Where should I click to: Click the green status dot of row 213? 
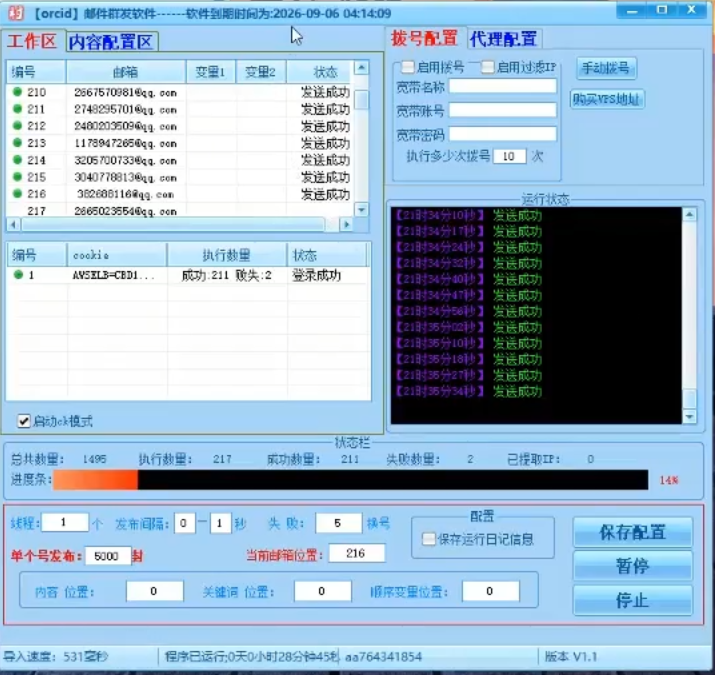click(17, 143)
